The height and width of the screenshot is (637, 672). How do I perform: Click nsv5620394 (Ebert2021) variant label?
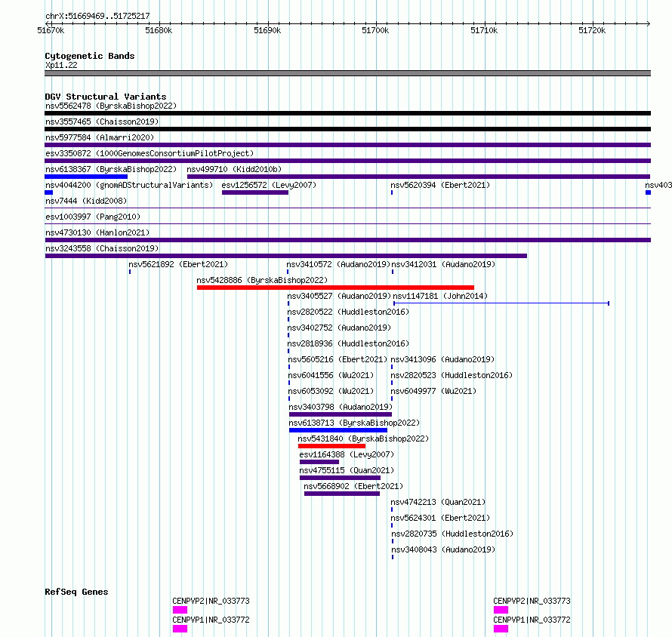440,185
